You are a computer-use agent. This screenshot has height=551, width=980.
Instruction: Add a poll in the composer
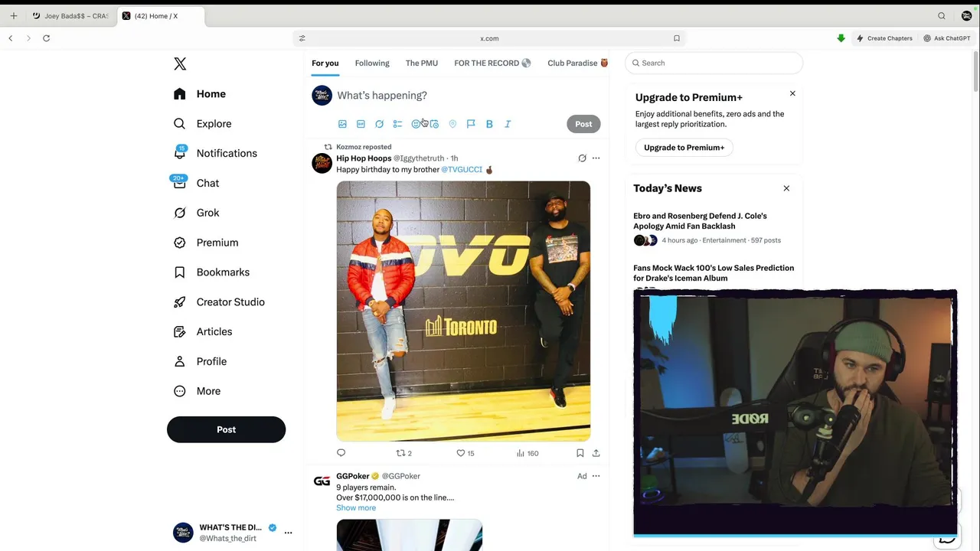tap(397, 124)
